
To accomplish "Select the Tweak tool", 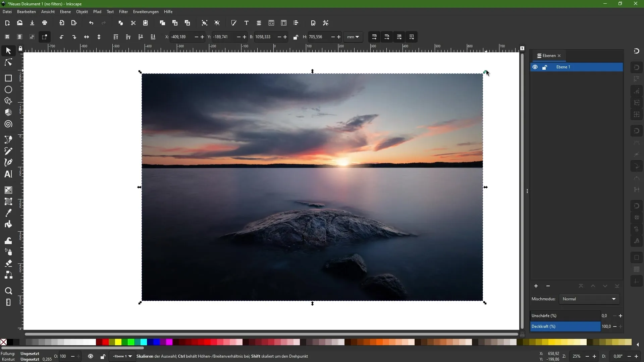I will 8,241.
